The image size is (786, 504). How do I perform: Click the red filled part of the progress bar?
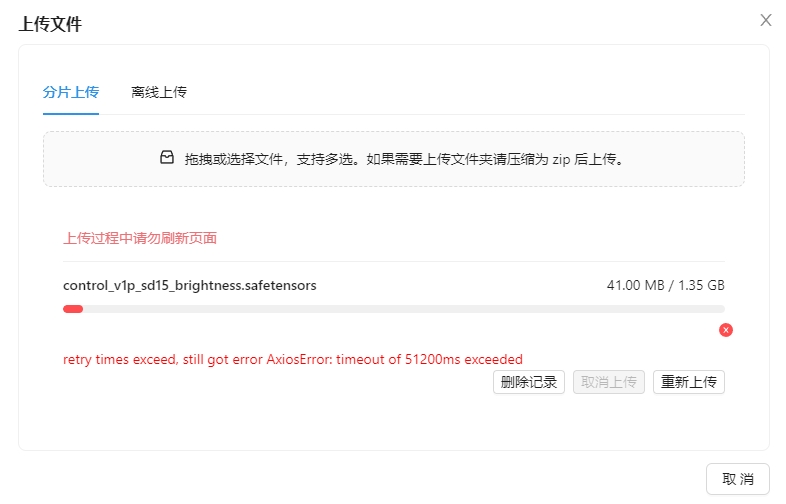tap(73, 309)
